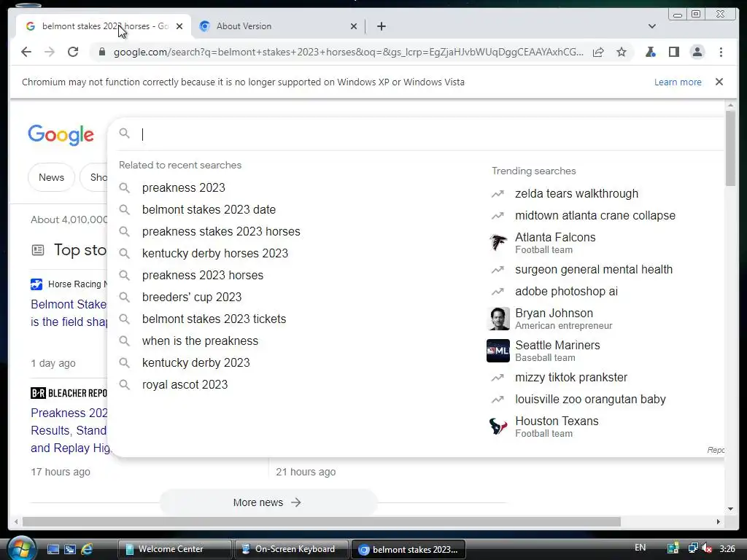Toggle the side panel icon

[x=673, y=52]
